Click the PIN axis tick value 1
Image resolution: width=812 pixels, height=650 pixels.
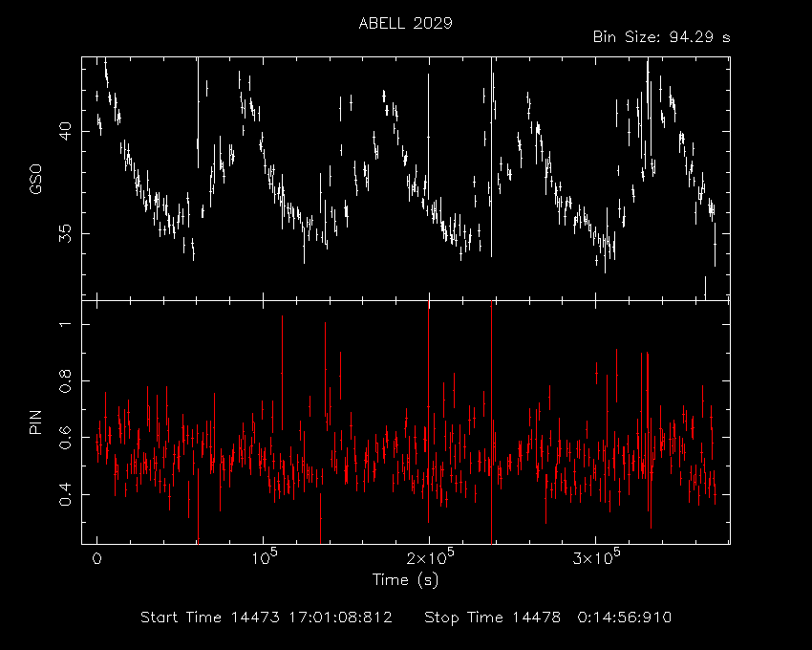coord(65,324)
